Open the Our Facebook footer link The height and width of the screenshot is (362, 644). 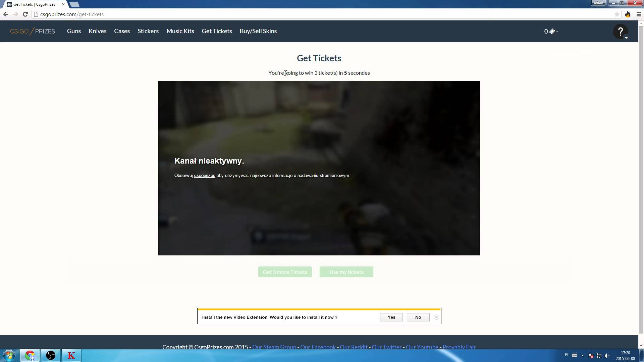point(318,347)
